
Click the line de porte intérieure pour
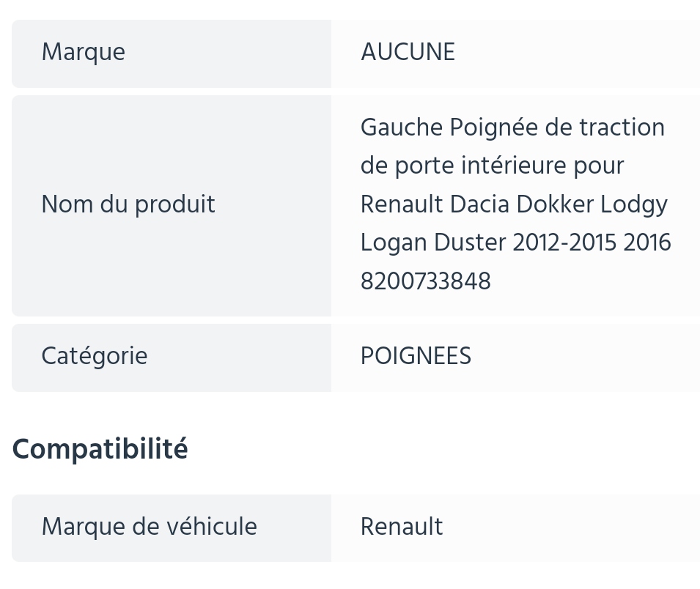pos(492,166)
